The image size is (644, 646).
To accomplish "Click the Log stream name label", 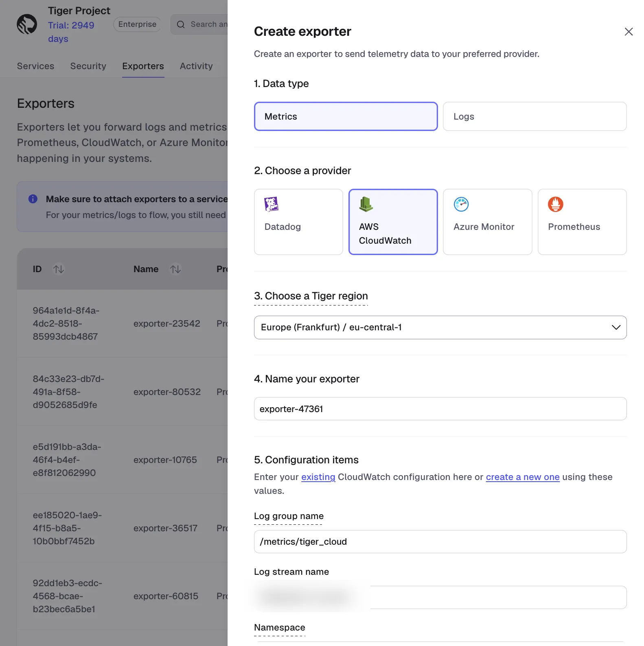I will pos(291,572).
